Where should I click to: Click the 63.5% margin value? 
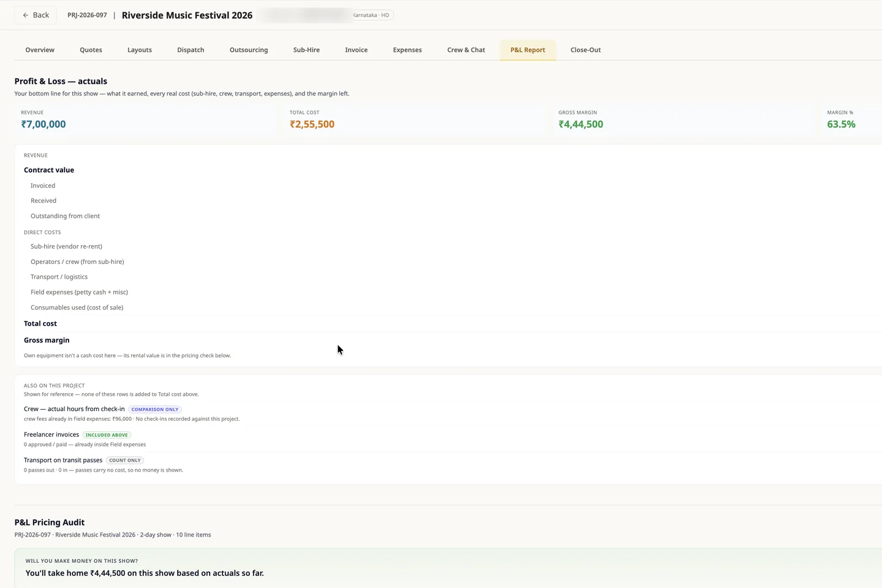point(841,124)
